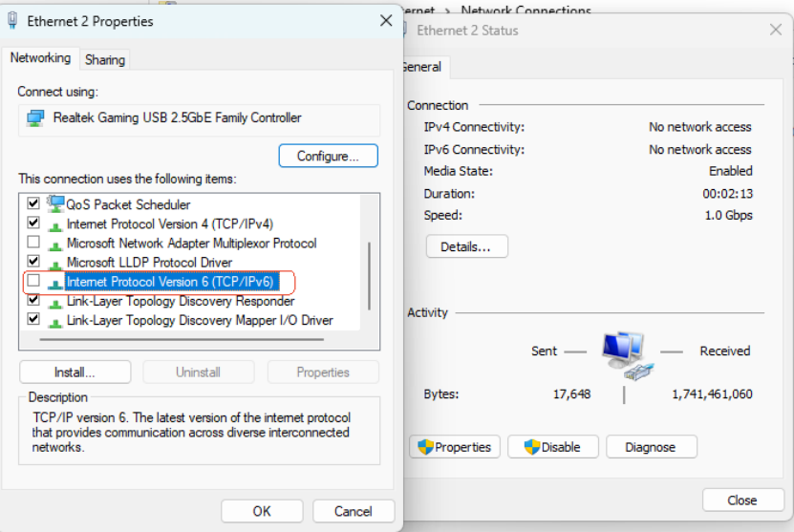
Task: Click the QoS Packet Scheduler icon
Action: 55,204
